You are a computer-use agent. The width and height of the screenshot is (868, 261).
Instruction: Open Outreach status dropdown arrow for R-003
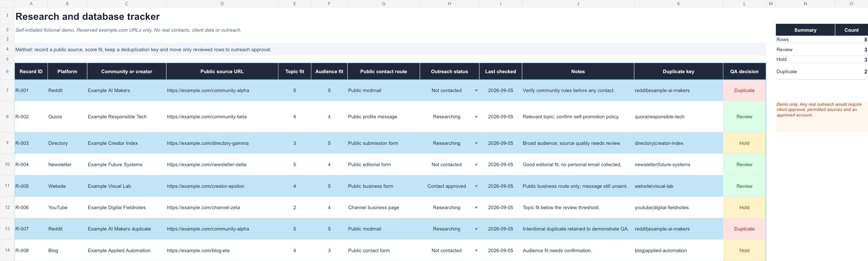tap(476, 143)
